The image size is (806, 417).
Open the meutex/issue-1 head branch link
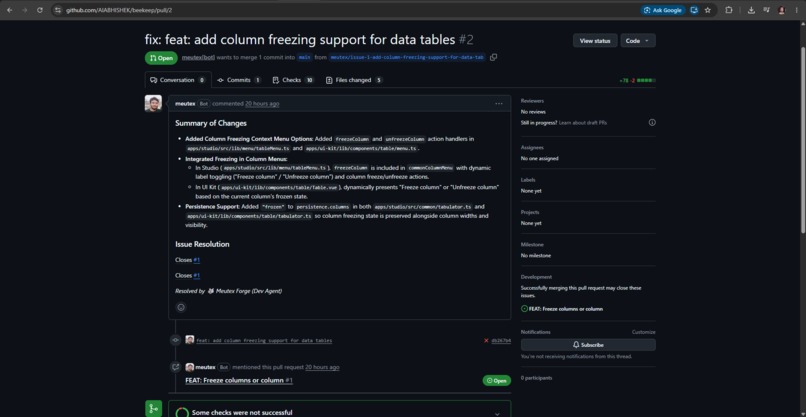[407, 58]
